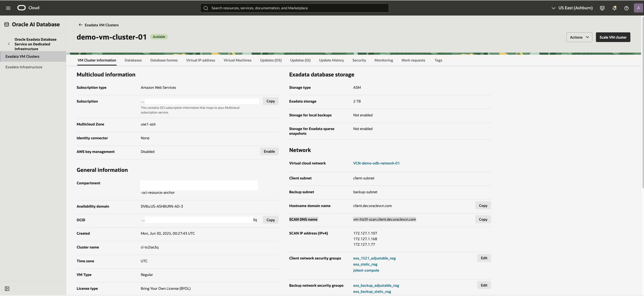Click the Created date Mon, Jun 30, 2025
The height and width of the screenshot is (296, 644).
coord(168,234)
